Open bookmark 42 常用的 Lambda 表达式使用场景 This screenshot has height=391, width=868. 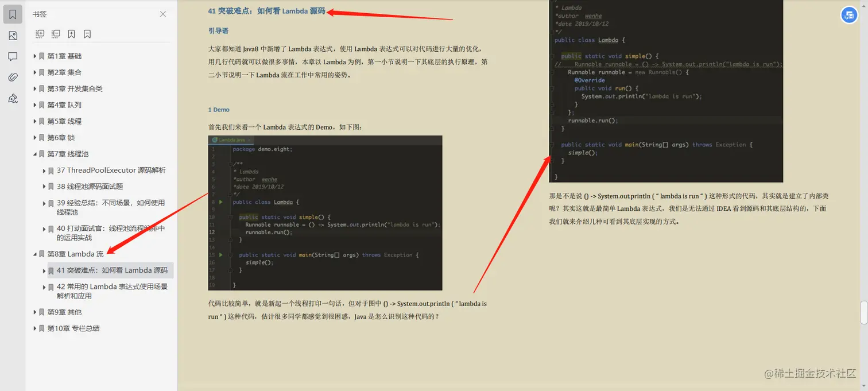coord(113,291)
